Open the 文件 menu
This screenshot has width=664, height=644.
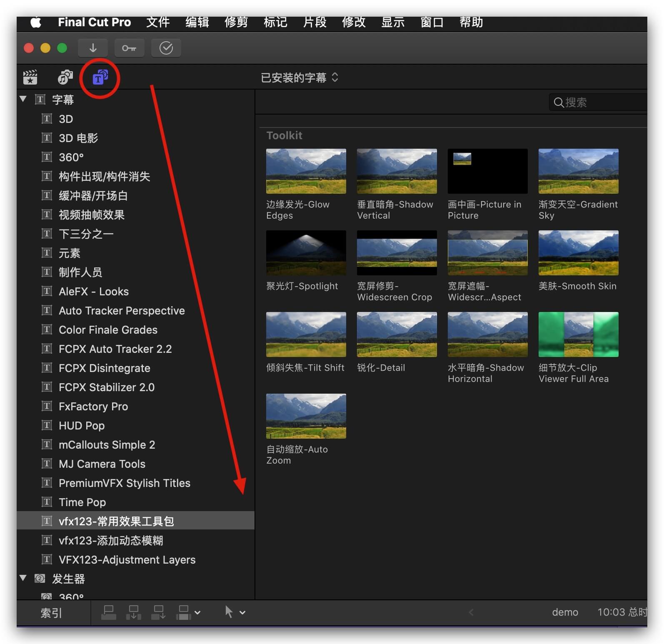tap(158, 22)
